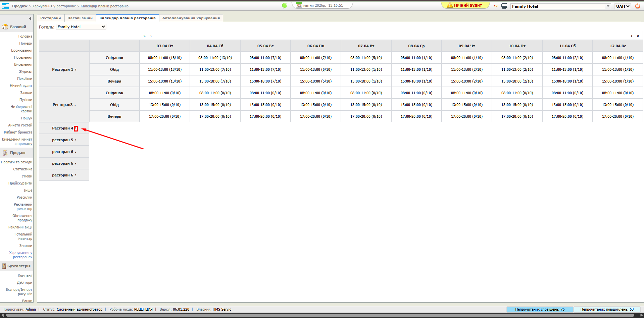Open the three-dot menu for Ресторан 1

[76, 70]
